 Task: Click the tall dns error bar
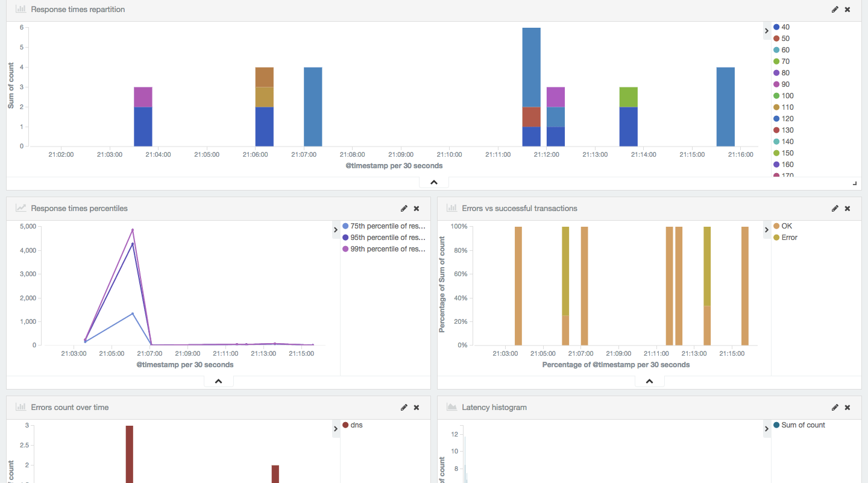pyautogui.click(x=130, y=454)
